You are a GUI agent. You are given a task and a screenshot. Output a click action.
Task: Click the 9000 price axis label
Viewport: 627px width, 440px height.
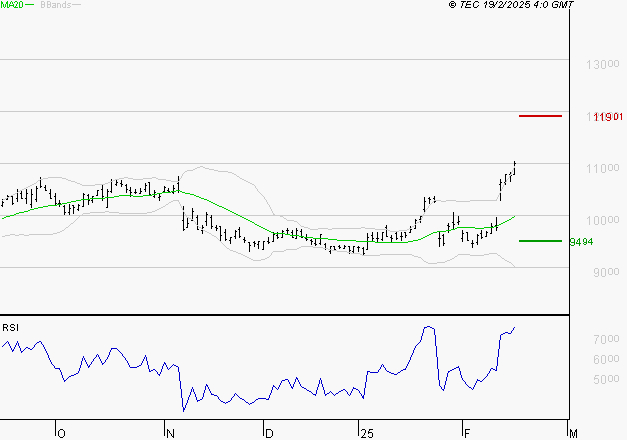(606, 272)
